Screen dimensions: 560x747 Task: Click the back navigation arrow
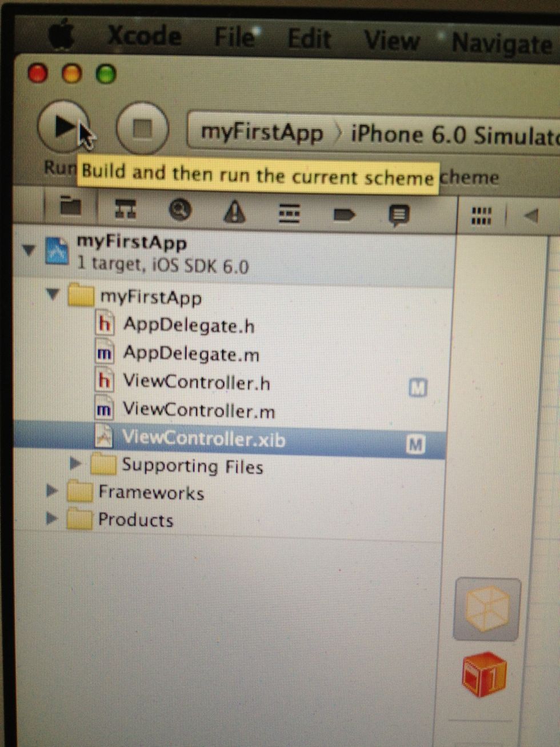coord(530,215)
